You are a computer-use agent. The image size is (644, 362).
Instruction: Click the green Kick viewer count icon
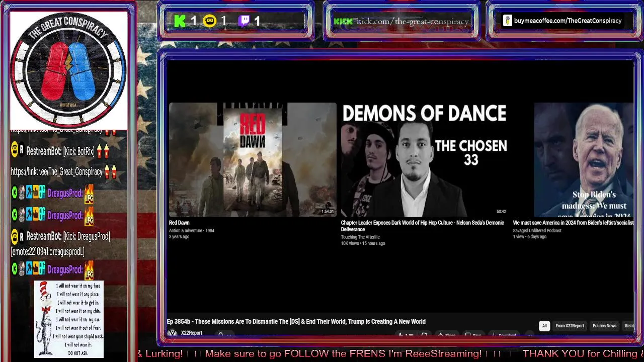click(180, 21)
